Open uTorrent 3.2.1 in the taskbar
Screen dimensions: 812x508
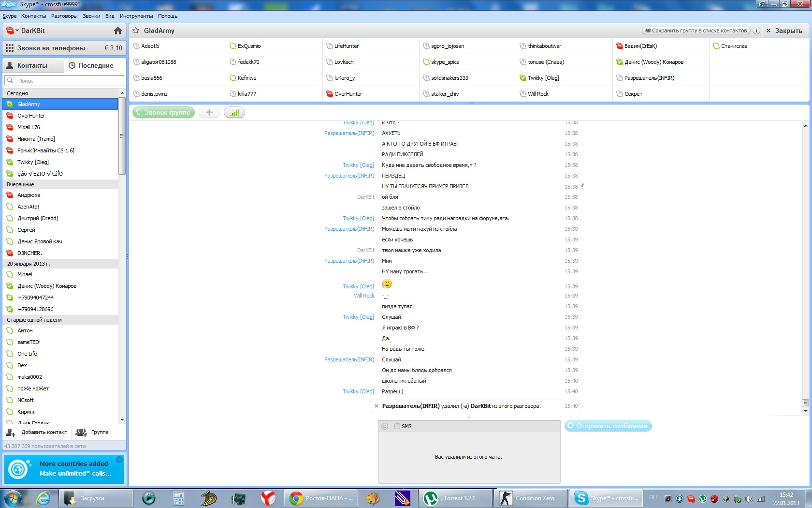[455, 498]
